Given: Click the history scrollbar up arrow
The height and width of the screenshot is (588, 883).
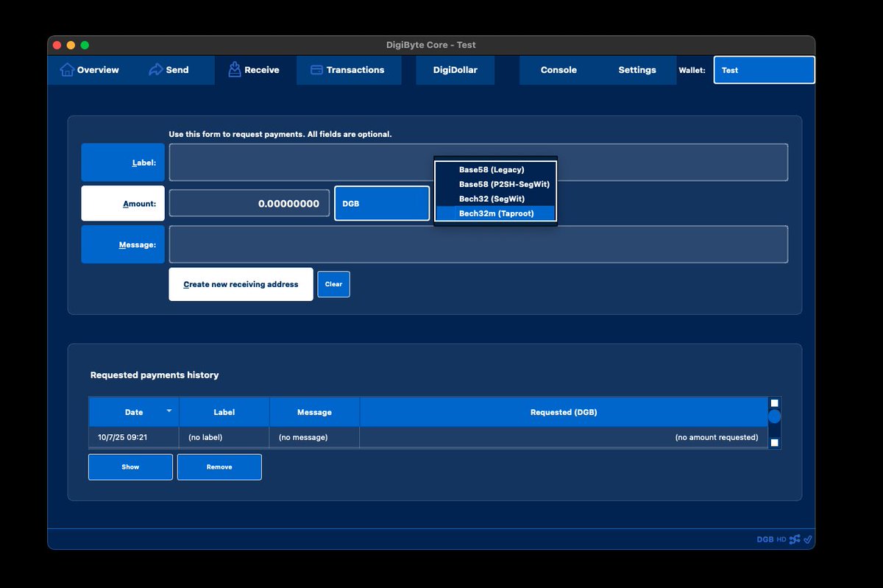Looking at the screenshot, I should (x=774, y=403).
